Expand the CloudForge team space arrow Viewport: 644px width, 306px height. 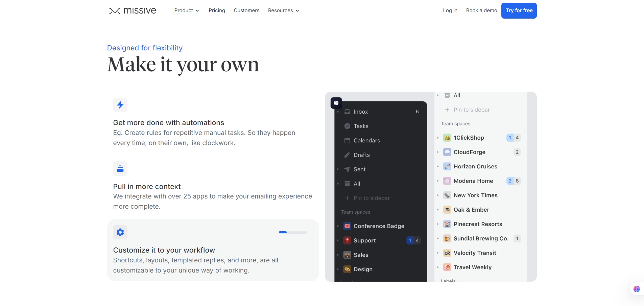point(437,152)
